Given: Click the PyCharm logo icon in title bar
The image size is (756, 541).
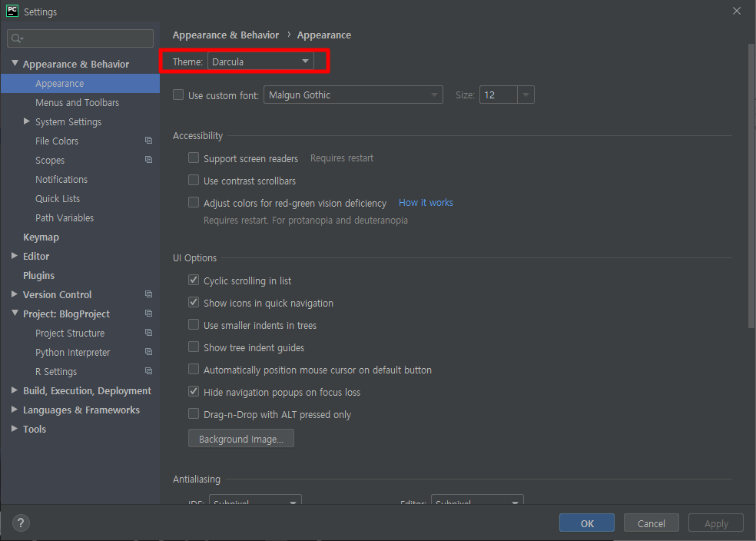Looking at the screenshot, I should 12,11.
